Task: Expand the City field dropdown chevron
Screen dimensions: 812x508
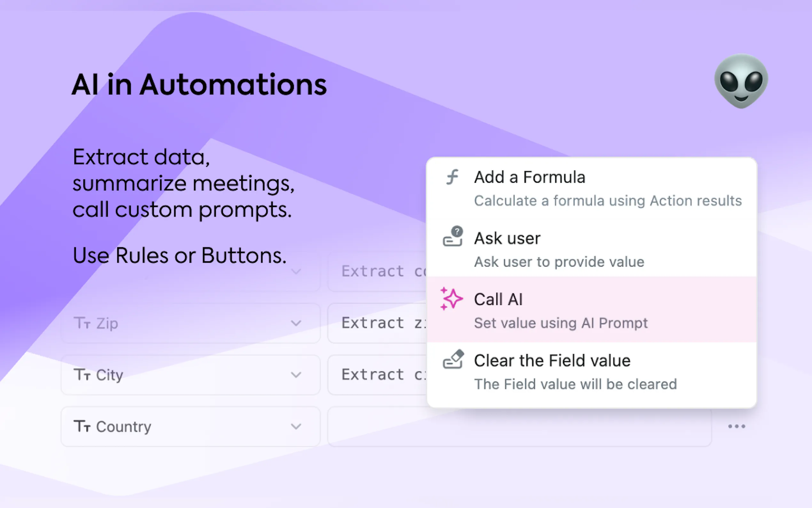Action: [x=296, y=375]
